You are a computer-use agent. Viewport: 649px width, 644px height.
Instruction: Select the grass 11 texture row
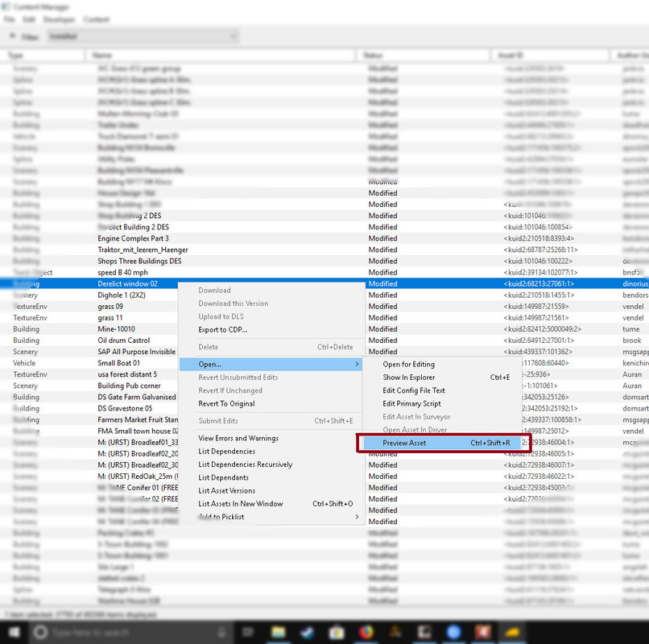[324, 318]
